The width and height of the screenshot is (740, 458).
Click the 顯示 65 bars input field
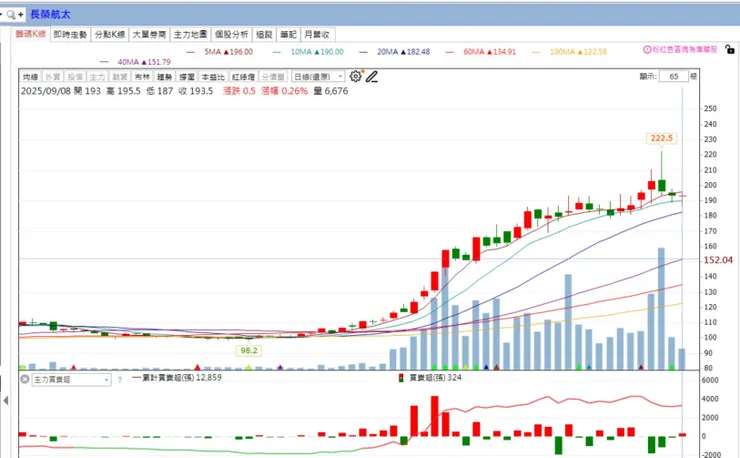tap(673, 76)
